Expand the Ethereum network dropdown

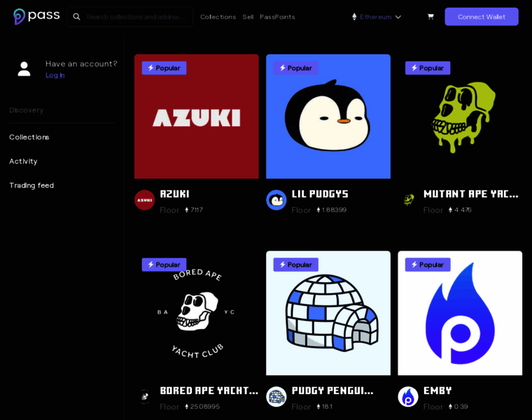(377, 17)
